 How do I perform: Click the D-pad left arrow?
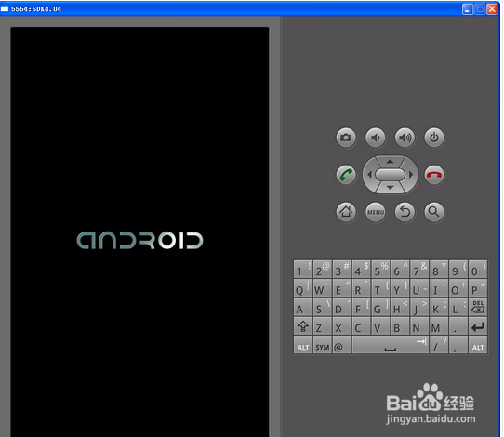tap(369, 175)
